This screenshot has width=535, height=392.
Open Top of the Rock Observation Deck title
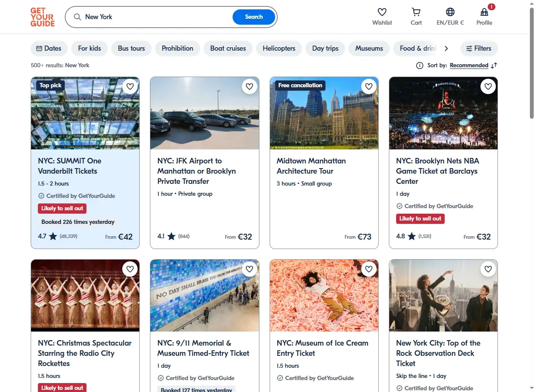438,353
